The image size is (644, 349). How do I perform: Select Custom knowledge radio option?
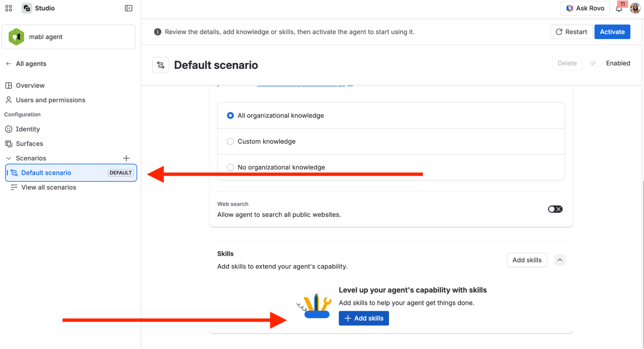point(230,141)
